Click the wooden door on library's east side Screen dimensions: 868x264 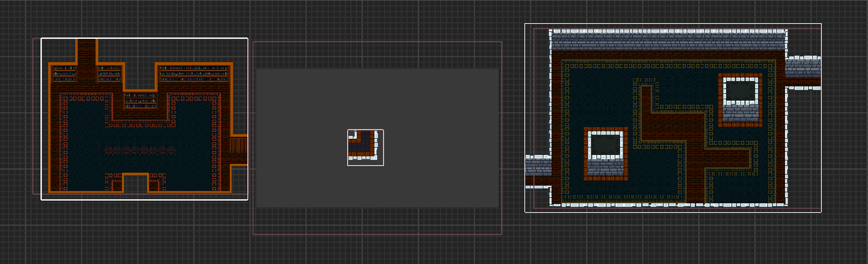point(238,147)
